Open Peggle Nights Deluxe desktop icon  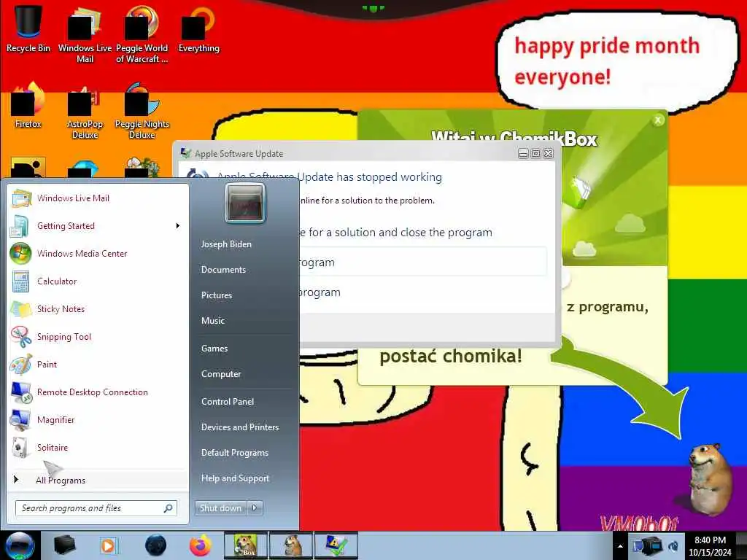(142, 111)
